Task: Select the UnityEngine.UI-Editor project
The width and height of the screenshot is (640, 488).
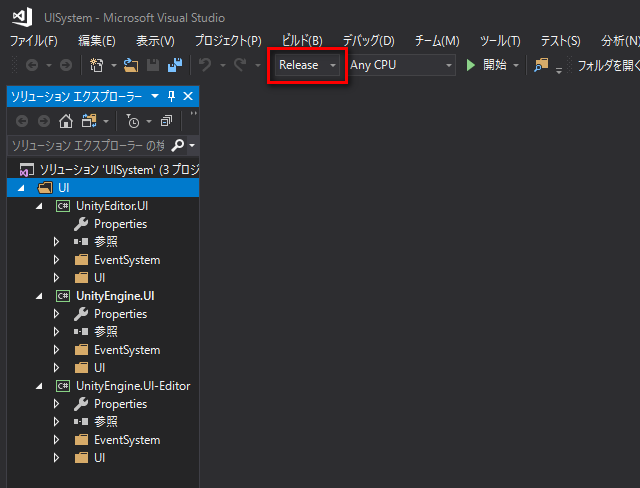Action: (x=133, y=386)
